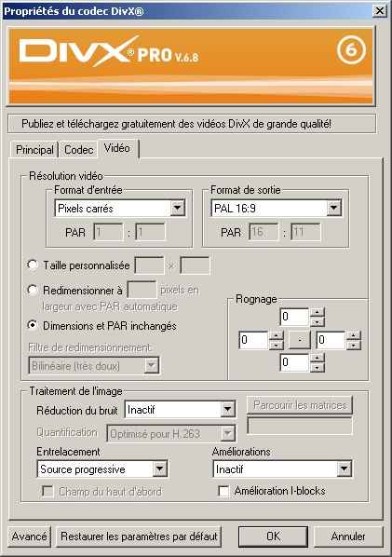Screen dimensions: 392x557
Task: Switch to the Principal tab
Action: [34, 150]
